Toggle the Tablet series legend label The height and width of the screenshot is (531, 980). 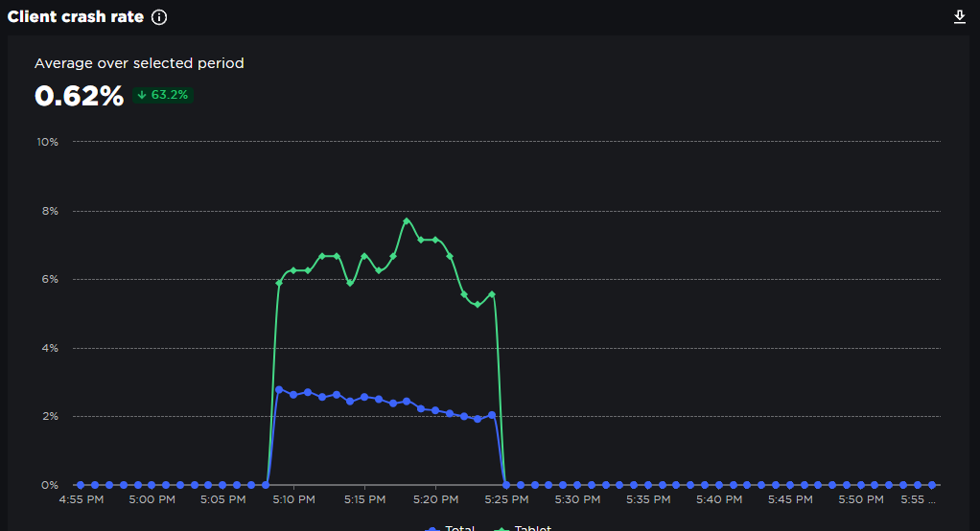pyautogui.click(x=532, y=528)
